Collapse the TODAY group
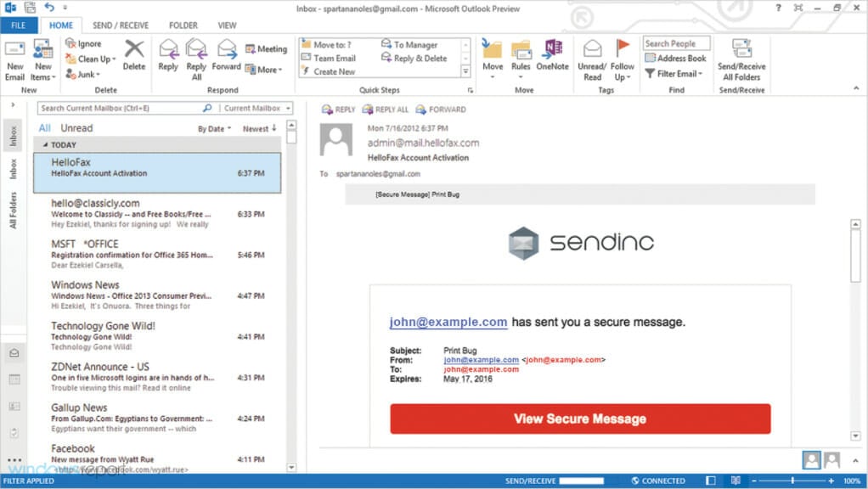Viewport: 868px width, 489px height. (45, 145)
